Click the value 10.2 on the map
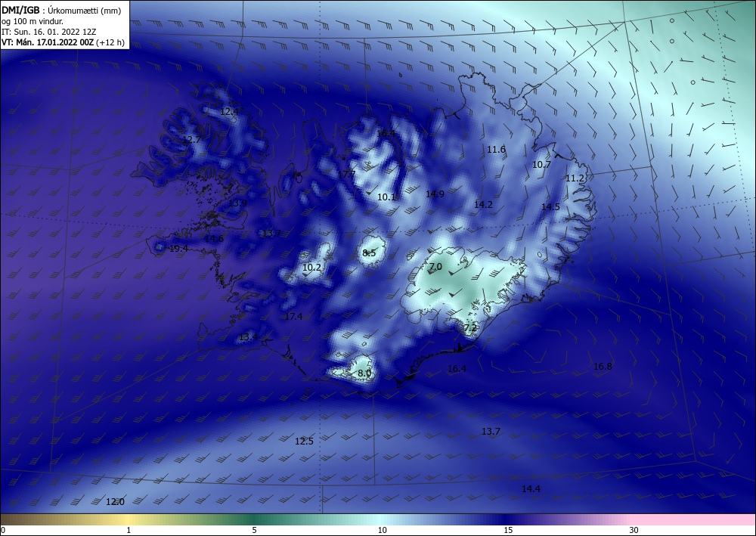 [x=311, y=267]
